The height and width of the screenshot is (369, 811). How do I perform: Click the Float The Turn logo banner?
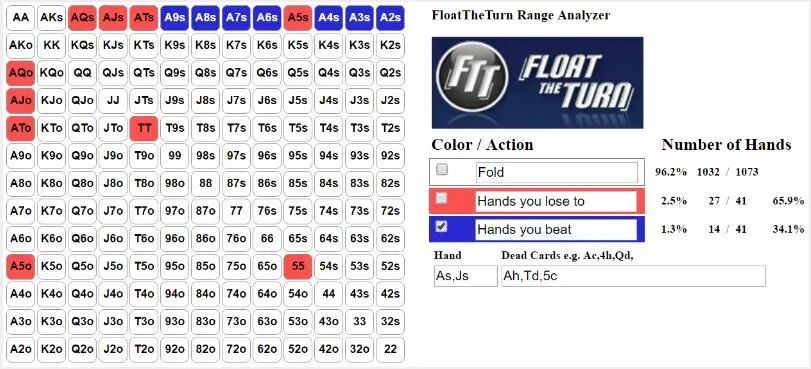[537, 83]
